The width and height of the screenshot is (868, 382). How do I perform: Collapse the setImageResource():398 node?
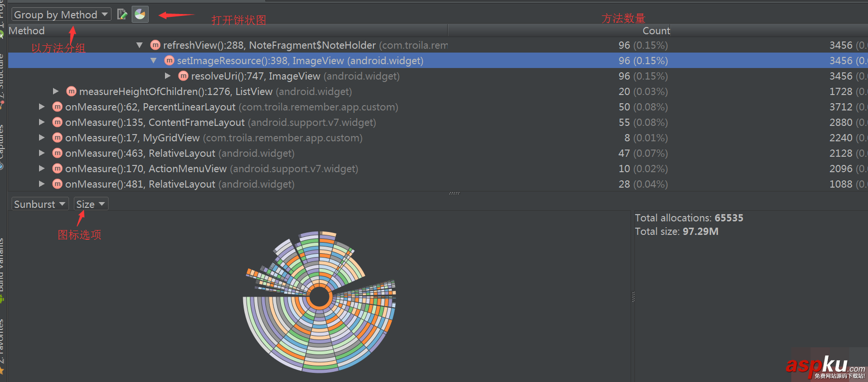click(x=153, y=61)
